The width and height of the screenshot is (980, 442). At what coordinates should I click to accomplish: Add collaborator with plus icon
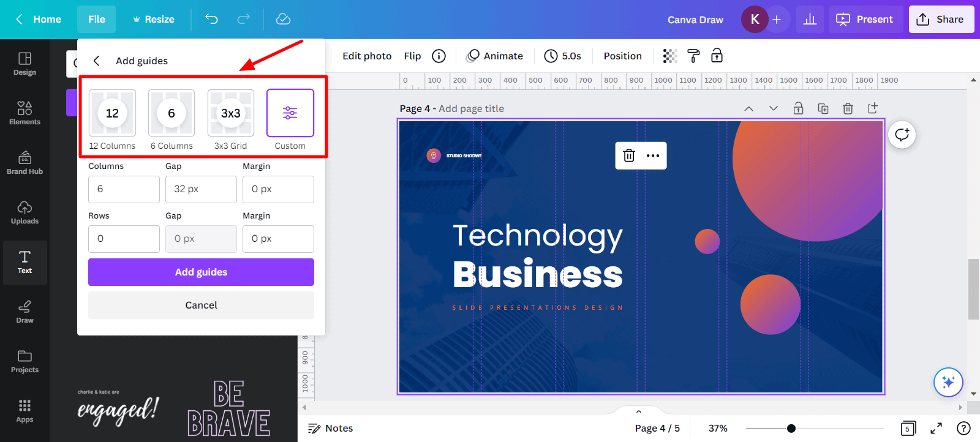click(777, 20)
